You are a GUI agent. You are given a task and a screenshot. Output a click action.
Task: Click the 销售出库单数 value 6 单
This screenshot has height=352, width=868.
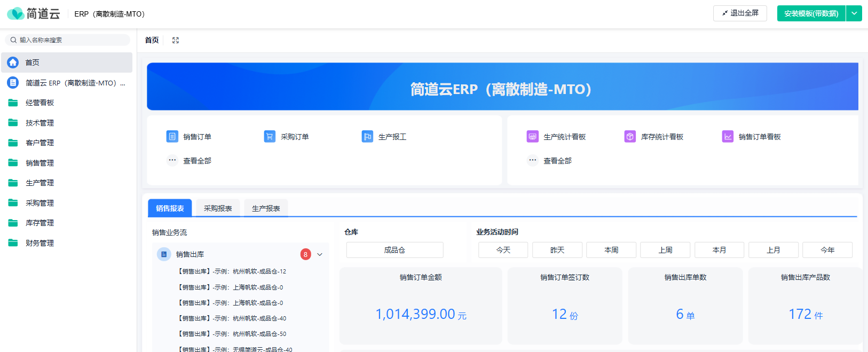pyautogui.click(x=685, y=314)
